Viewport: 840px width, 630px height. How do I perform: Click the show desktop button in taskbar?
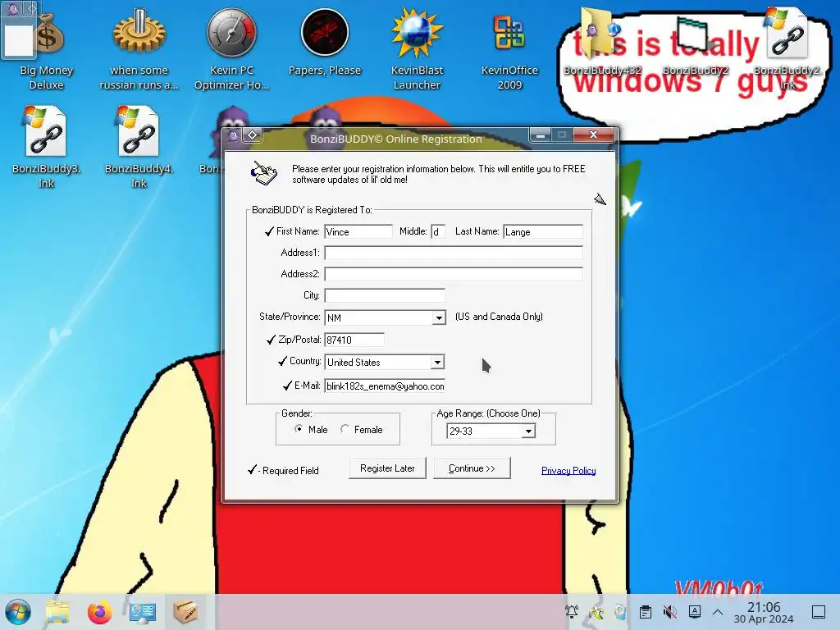(819, 612)
